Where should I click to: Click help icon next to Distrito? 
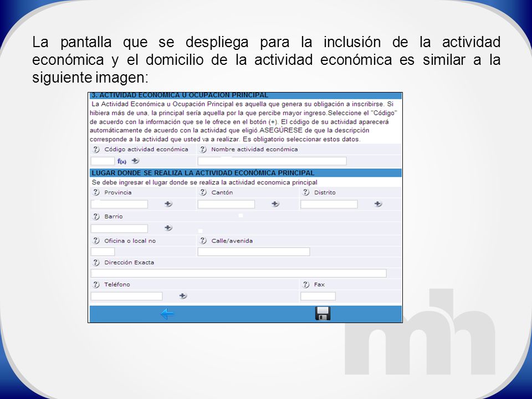[x=306, y=192]
